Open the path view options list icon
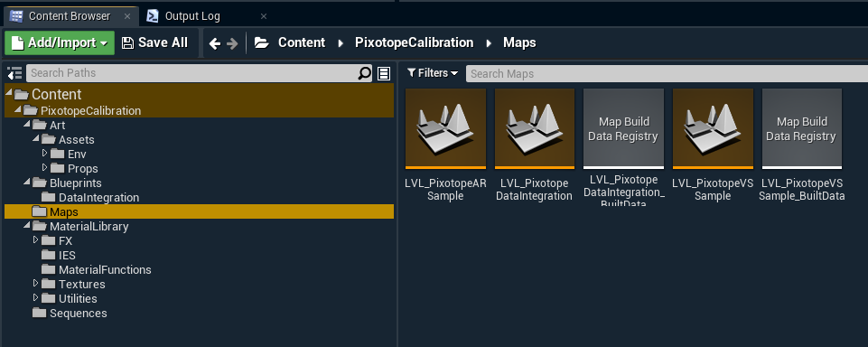This screenshot has width=868, height=347. tap(384, 73)
